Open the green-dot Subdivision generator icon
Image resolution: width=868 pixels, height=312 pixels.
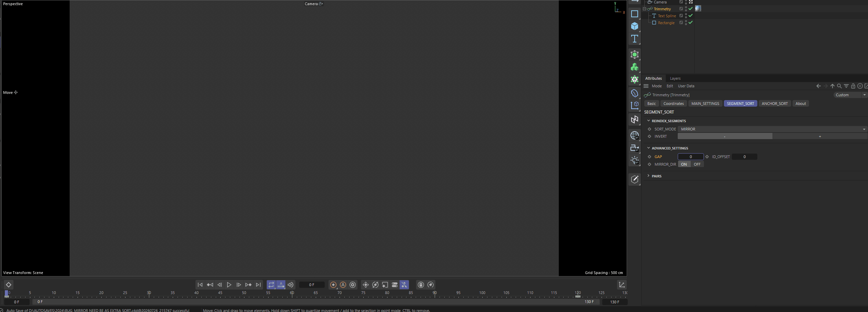(x=634, y=55)
